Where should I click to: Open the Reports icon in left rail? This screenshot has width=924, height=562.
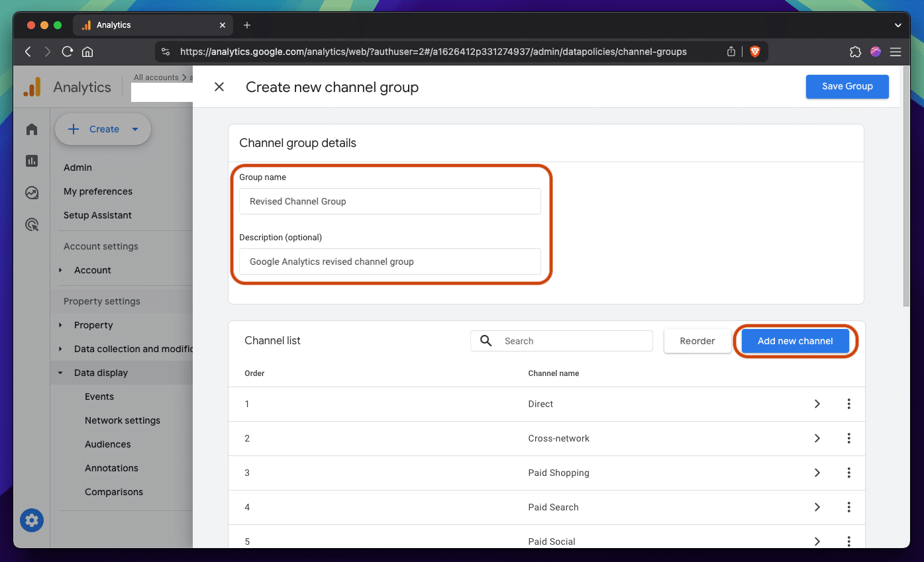pos(32,161)
